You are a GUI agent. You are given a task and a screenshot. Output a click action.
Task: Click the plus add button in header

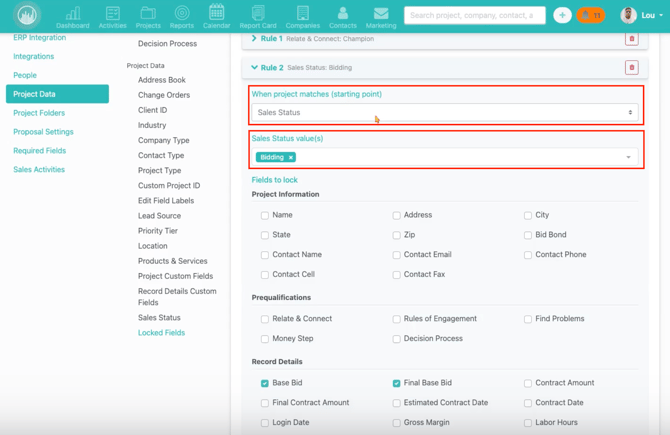point(562,15)
